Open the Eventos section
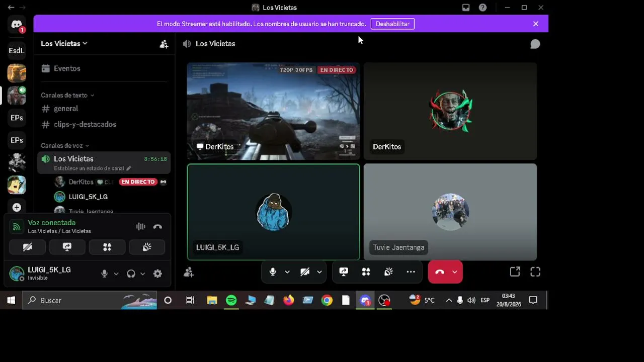This screenshot has width=644, height=362. [104, 68]
